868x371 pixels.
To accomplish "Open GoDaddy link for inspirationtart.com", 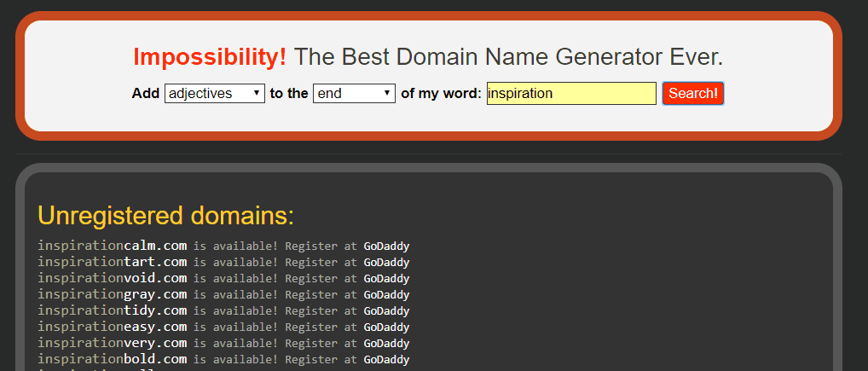I will tap(386, 263).
